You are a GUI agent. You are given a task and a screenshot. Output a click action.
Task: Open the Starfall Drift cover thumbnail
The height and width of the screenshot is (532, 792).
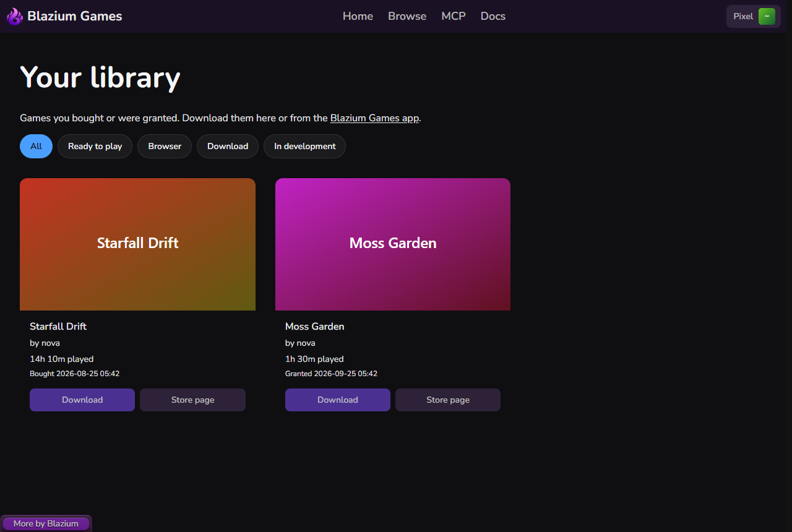click(x=137, y=244)
